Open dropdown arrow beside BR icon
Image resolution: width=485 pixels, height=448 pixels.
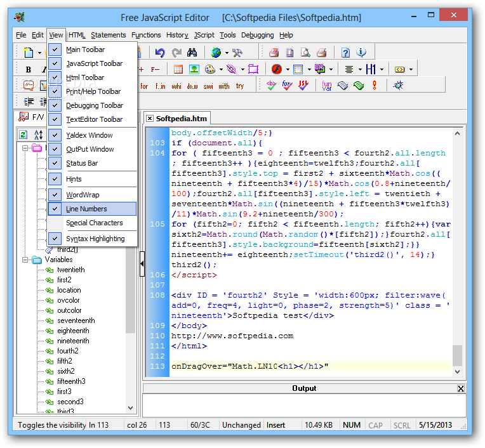[x=331, y=69]
